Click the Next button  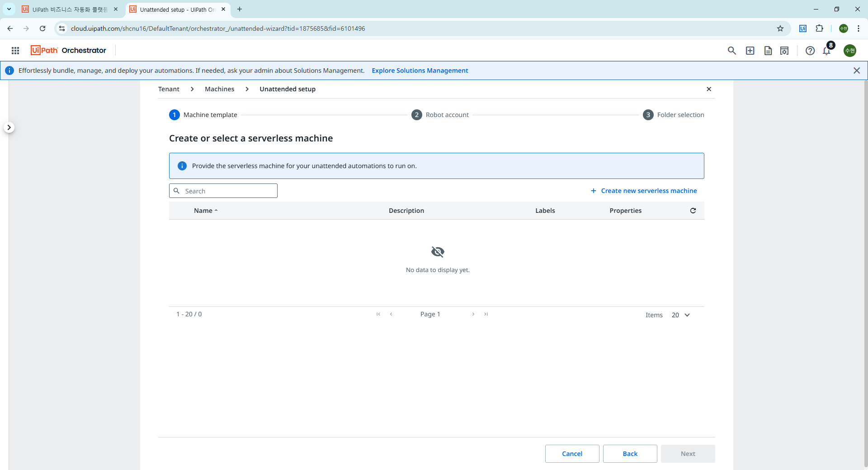point(688,454)
